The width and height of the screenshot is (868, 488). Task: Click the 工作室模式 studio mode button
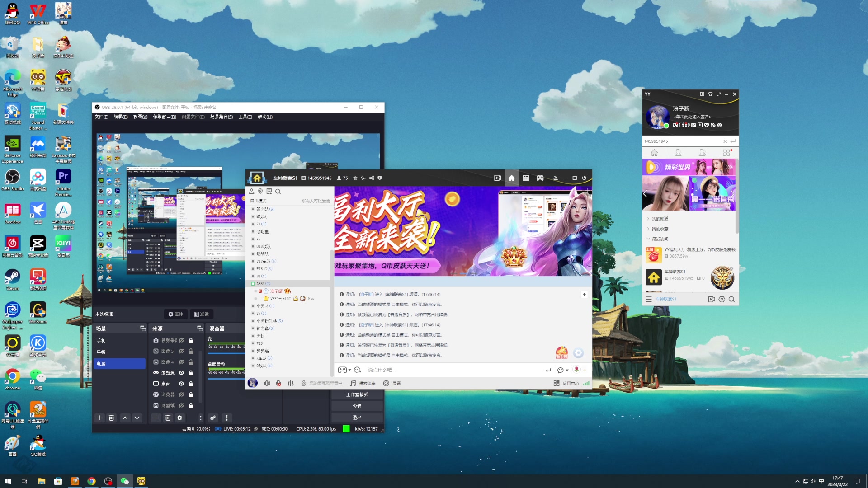pos(357,394)
